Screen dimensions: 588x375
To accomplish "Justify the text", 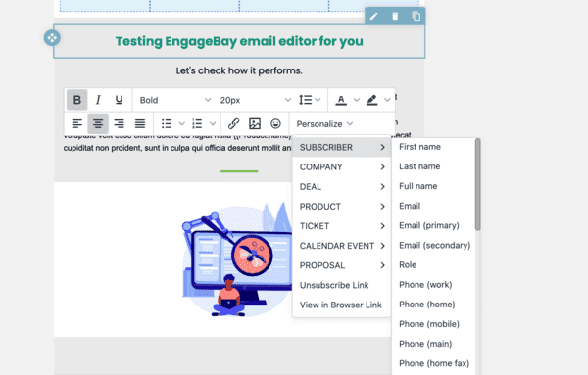I will click(140, 124).
